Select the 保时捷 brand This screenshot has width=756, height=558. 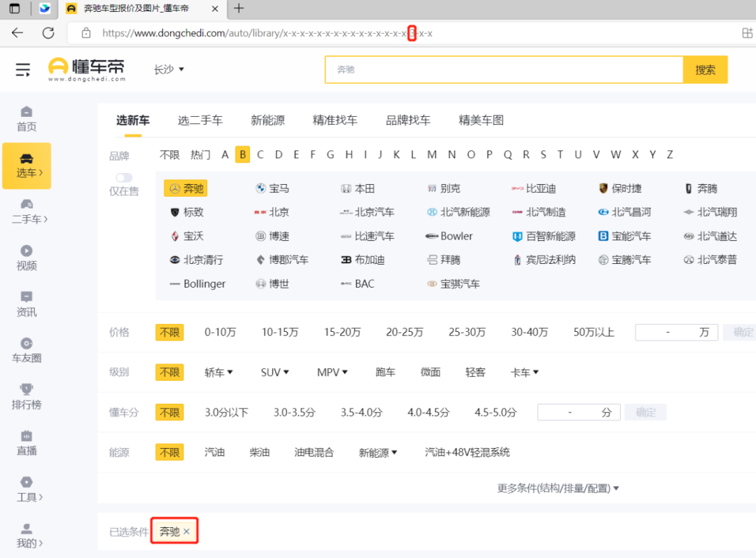pos(620,188)
